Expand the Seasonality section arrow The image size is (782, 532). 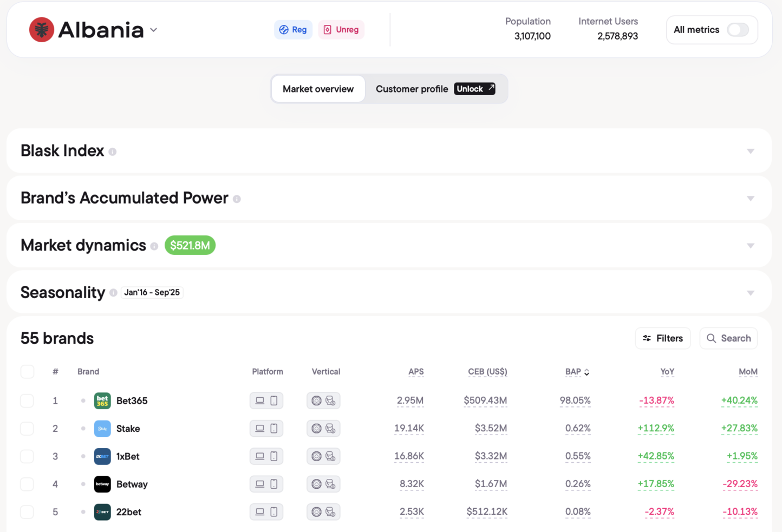pos(750,293)
